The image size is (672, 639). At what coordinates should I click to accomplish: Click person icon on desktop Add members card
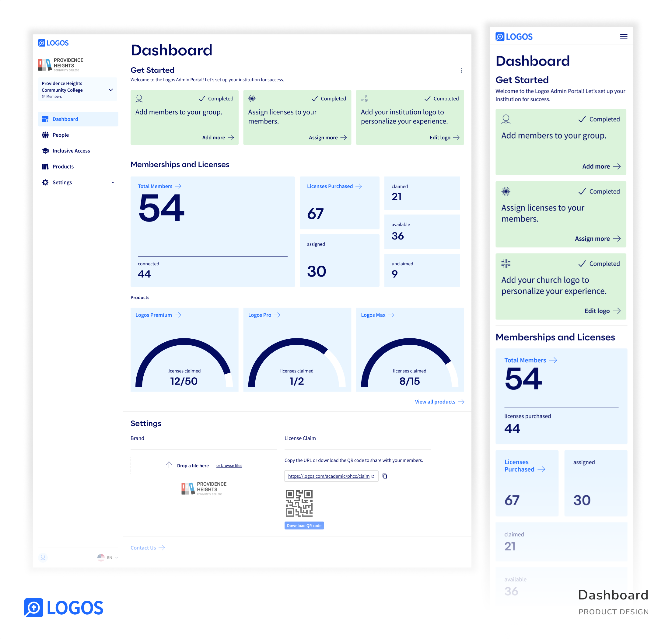(x=139, y=99)
